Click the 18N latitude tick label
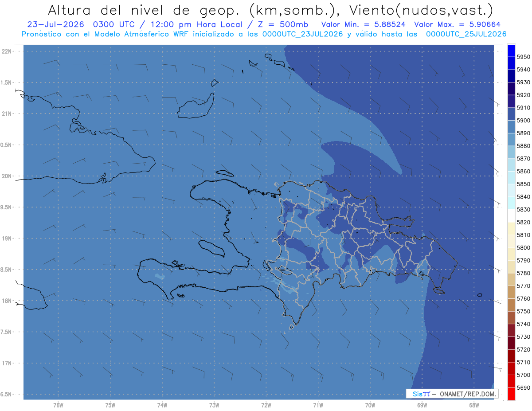The width and height of the screenshot is (532, 411). click(x=8, y=301)
